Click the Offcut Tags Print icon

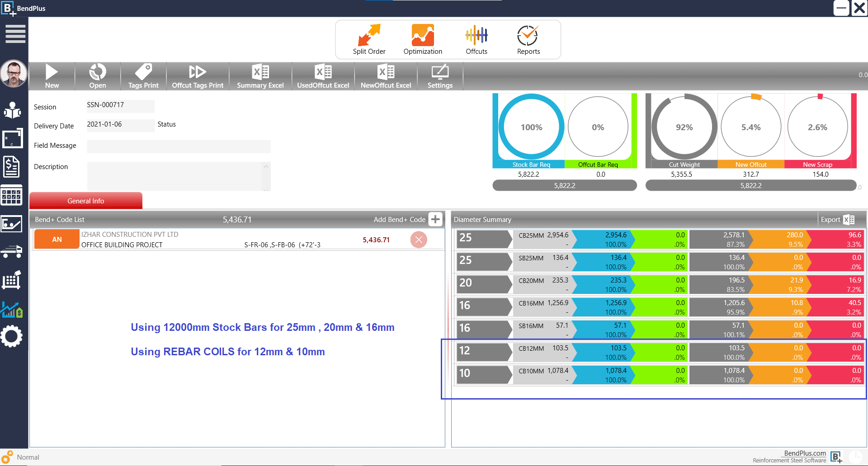pos(198,76)
